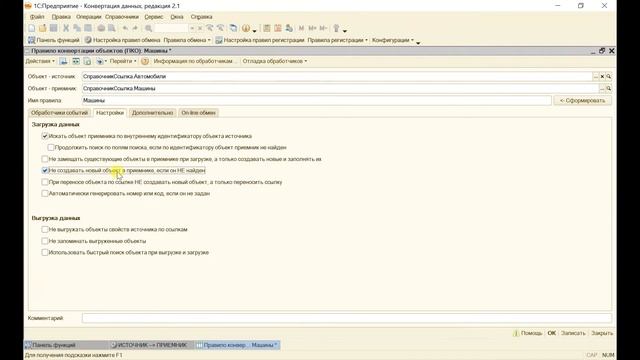Click the second icon in form command bar
The image size is (640, 360).
coord(76,61)
